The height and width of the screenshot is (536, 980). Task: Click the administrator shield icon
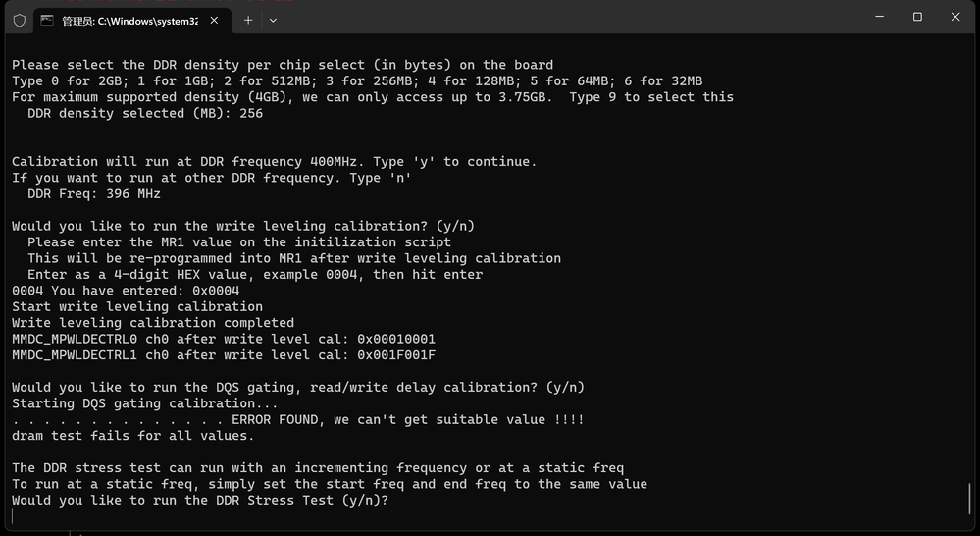point(19,20)
